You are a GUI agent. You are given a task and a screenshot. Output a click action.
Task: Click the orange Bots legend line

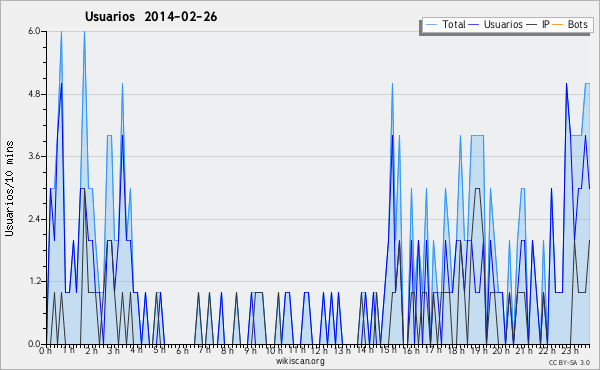pos(558,25)
